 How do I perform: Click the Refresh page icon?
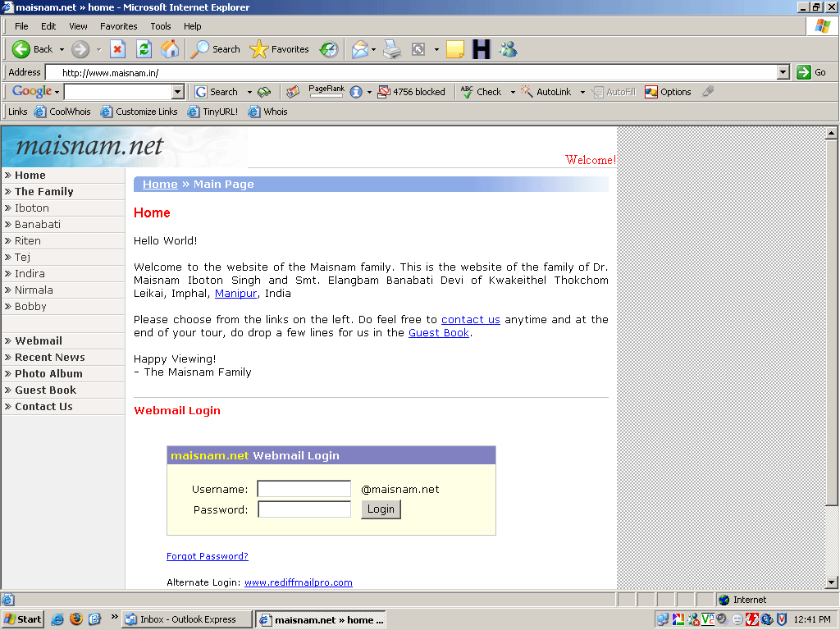(144, 49)
